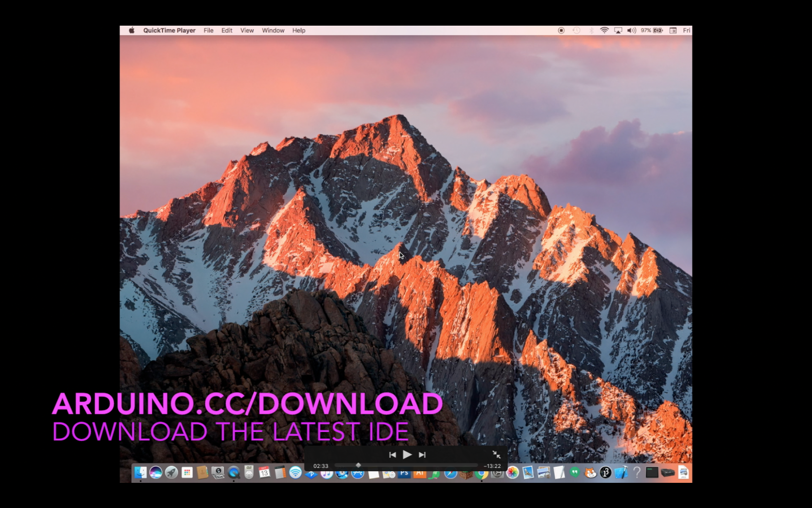Skip back to the previous track
This screenshot has width=812, height=508.
392,455
